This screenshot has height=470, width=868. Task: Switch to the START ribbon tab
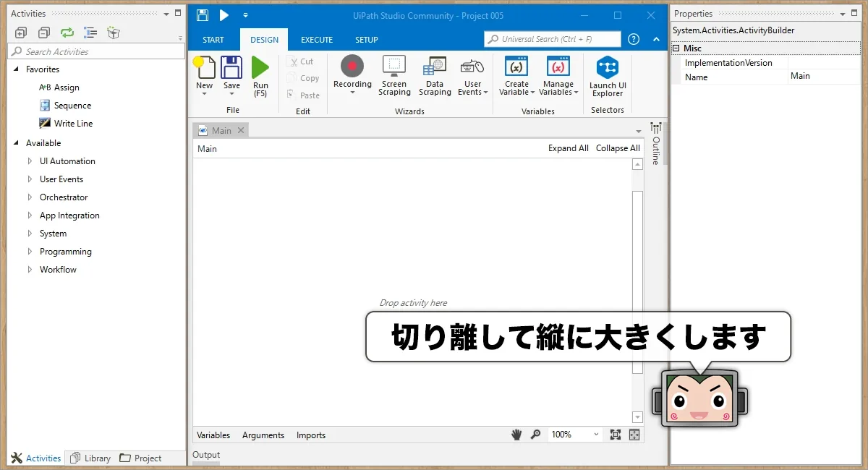pyautogui.click(x=213, y=40)
